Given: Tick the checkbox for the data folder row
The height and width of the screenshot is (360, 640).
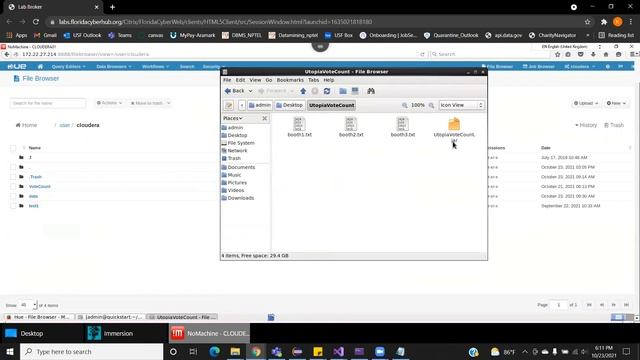Looking at the screenshot, I should pos(13,196).
